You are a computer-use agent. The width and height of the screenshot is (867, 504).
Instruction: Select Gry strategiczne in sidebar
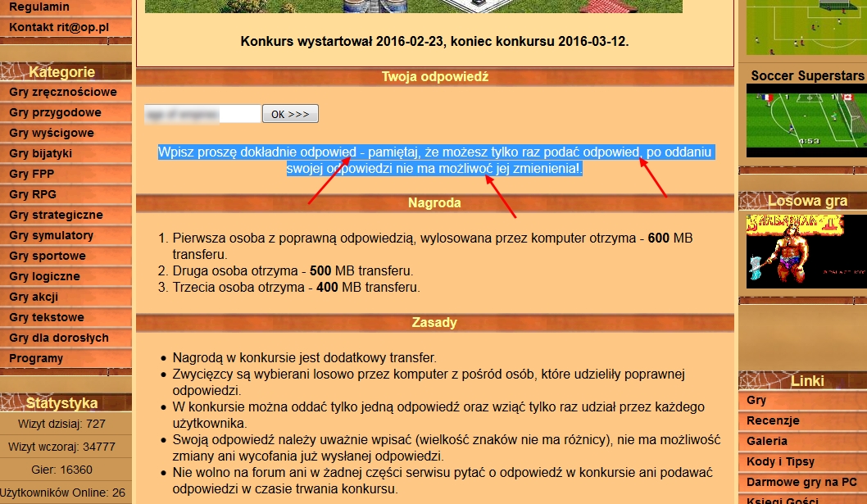tap(56, 215)
